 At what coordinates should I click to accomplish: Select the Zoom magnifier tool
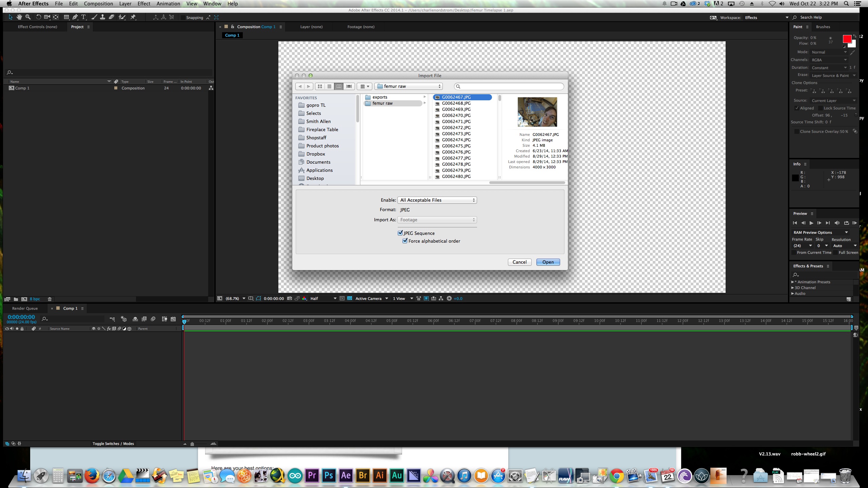[x=28, y=17]
